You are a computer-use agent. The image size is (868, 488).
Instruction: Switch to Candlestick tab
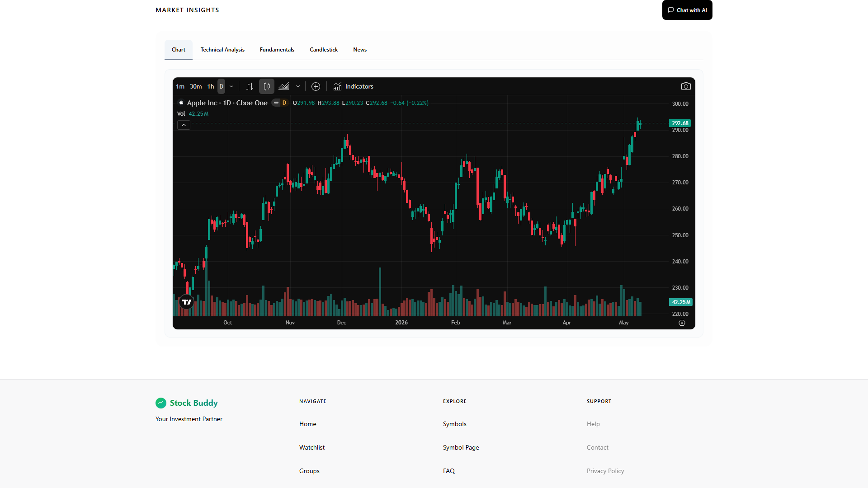(324, 50)
